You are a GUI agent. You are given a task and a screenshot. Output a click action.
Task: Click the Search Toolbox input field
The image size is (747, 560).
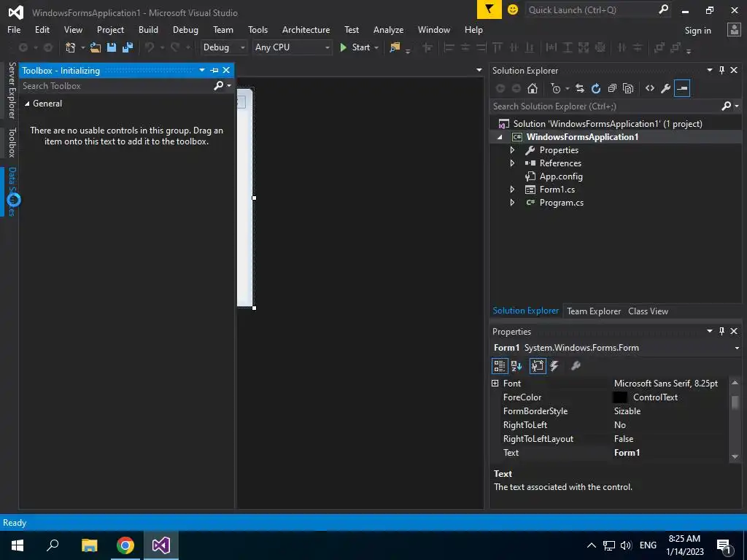tap(117, 86)
